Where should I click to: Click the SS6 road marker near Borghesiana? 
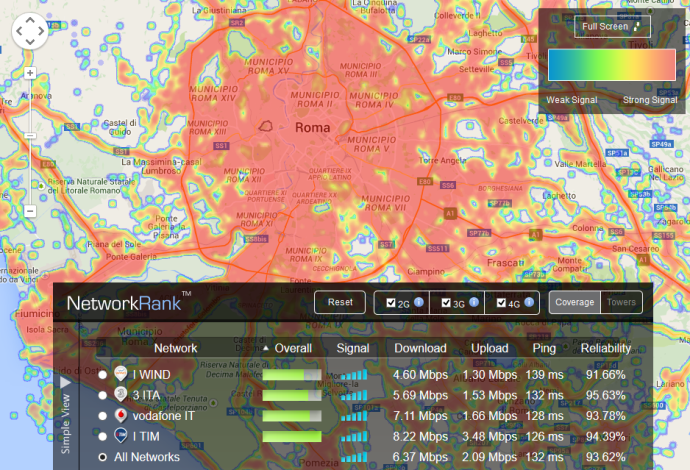point(448,185)
